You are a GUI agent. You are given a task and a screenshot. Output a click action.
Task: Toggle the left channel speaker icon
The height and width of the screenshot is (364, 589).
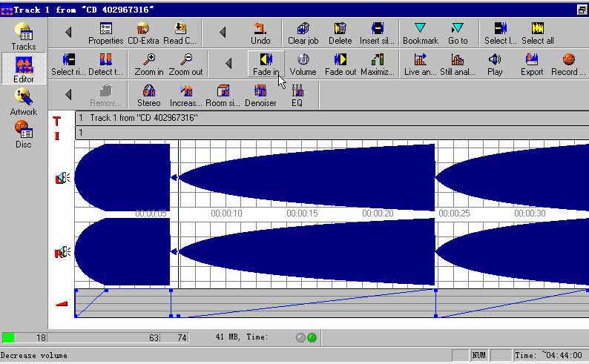(62, 178)
